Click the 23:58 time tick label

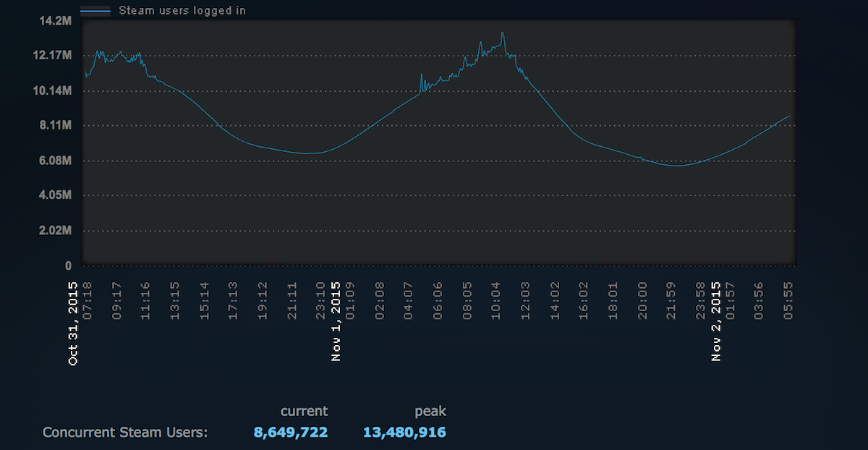tap(701, 301)
